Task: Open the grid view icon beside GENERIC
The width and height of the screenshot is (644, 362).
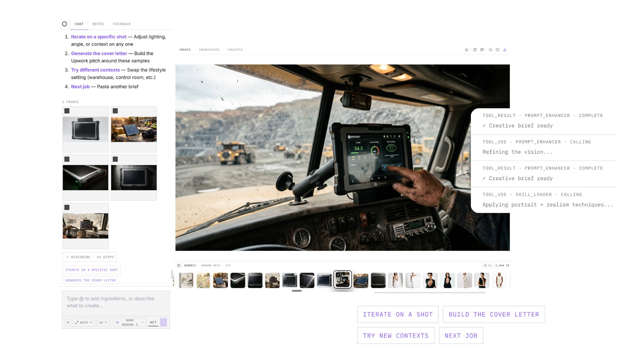Action: pos(179,265)
